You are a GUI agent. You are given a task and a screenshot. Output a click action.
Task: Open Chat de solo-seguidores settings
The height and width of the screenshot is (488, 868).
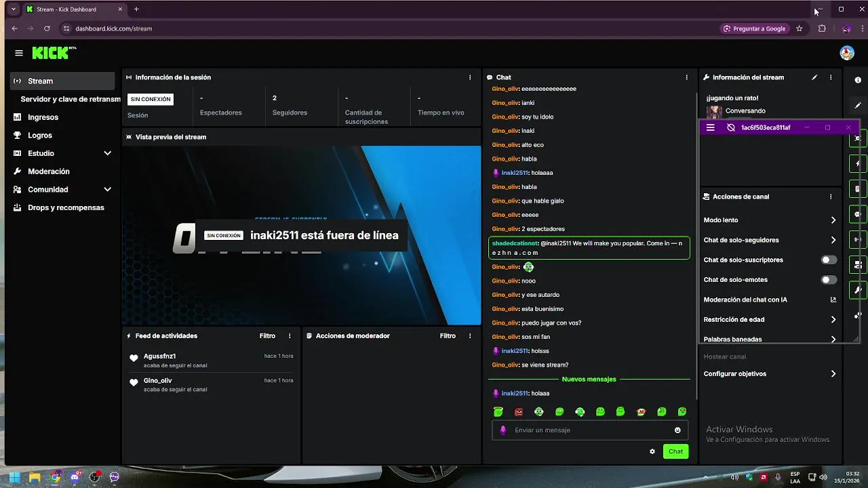pyautogui.click(x=770, y=240)
